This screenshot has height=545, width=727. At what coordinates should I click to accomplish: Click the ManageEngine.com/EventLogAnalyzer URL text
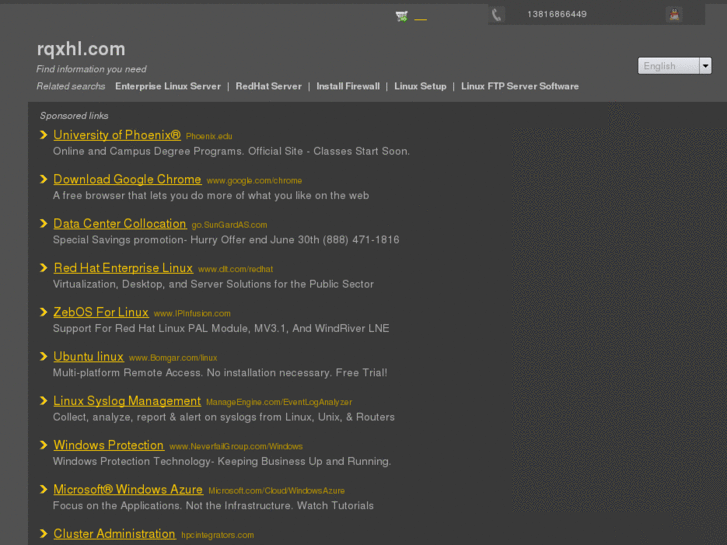[279, 402]
